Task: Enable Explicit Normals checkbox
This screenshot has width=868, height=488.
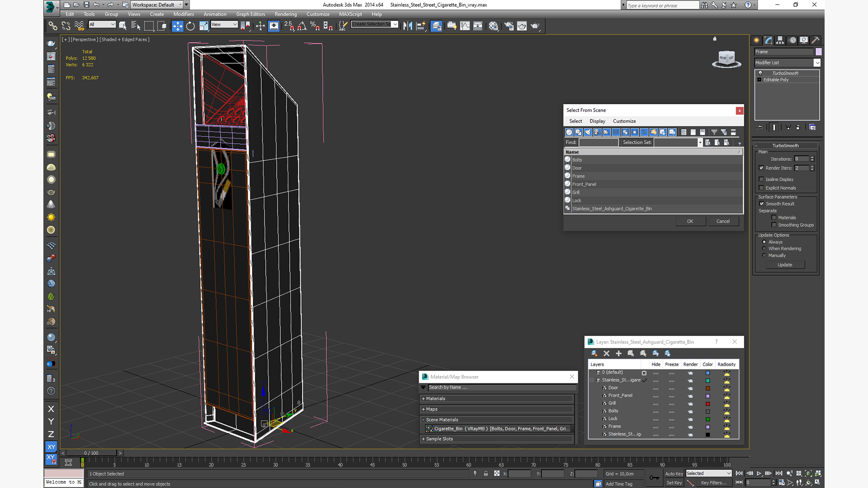Action: [x=761, y=188]
